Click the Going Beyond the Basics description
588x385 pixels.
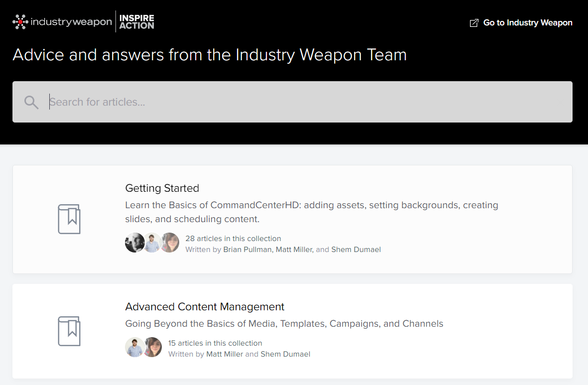pos(284,323)
